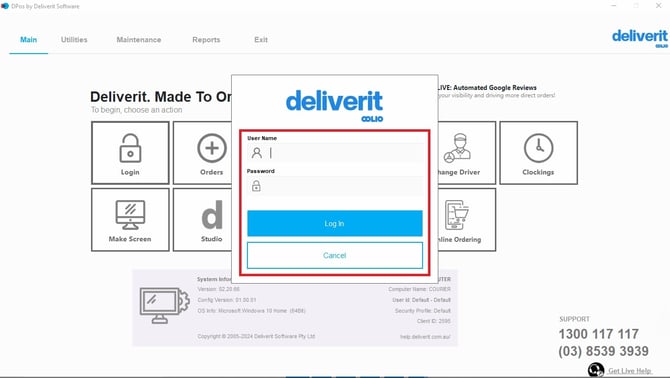Click the Version number entry

point(218,289)
